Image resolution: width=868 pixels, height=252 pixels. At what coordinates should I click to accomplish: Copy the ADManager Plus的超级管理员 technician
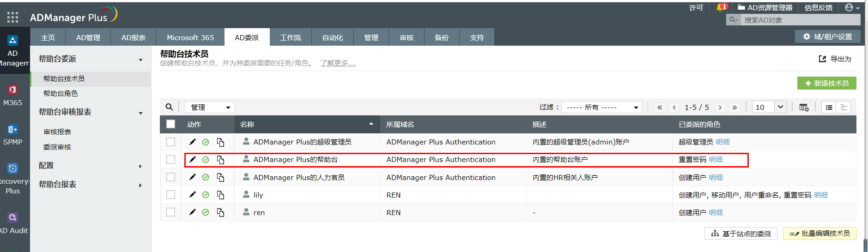220,142
